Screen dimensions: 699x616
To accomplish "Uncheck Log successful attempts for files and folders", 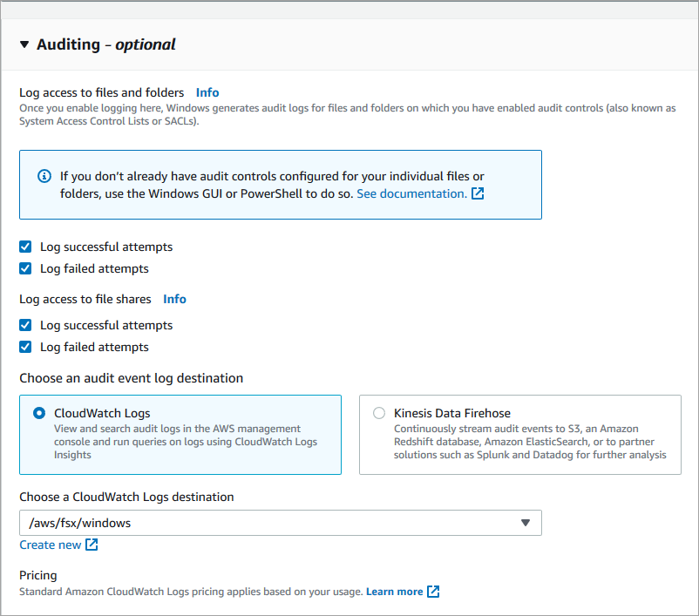I will click(x=25, y=247).
